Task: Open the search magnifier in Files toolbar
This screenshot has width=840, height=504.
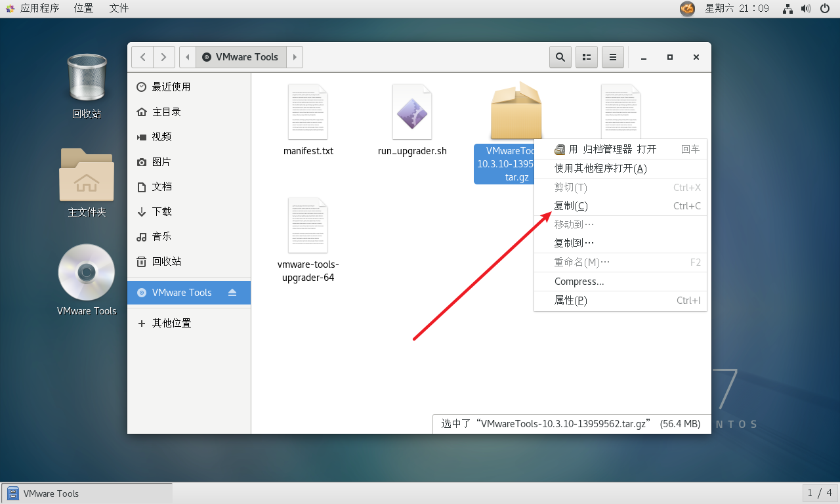Action: [560, 57]
